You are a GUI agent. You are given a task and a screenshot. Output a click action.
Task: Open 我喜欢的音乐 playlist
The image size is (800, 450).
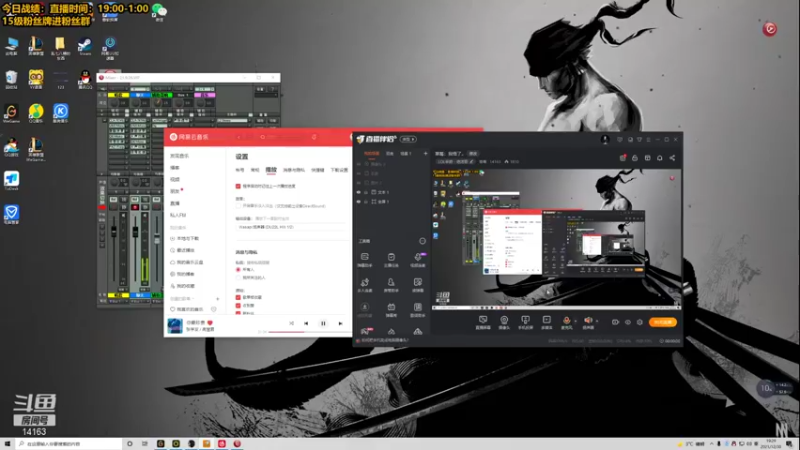coord(189,310)
